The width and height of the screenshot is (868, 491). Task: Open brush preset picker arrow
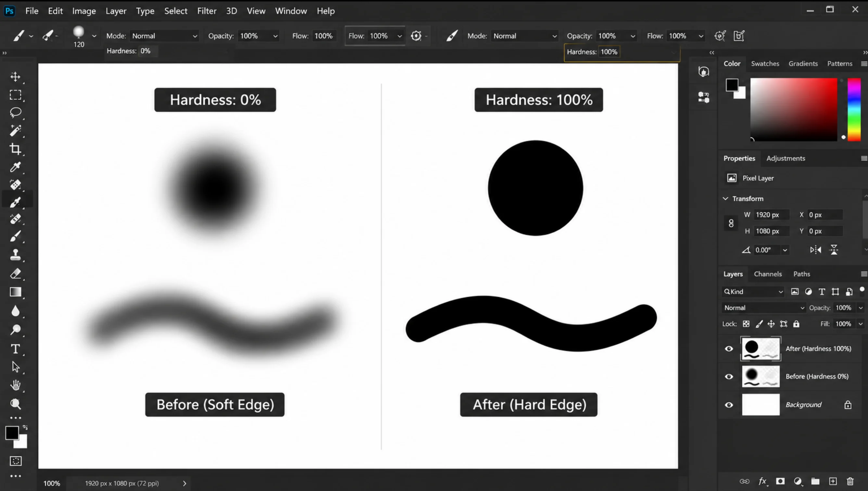tap(94, 36)
